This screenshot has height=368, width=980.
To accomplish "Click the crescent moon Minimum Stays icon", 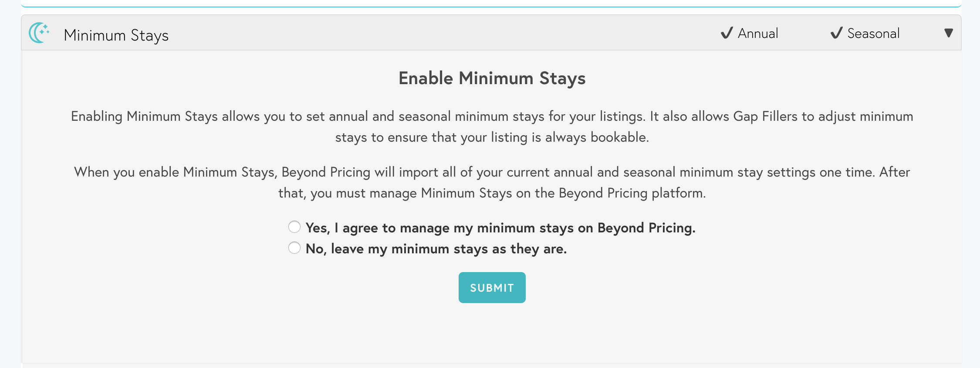I will tap(39, 33).
